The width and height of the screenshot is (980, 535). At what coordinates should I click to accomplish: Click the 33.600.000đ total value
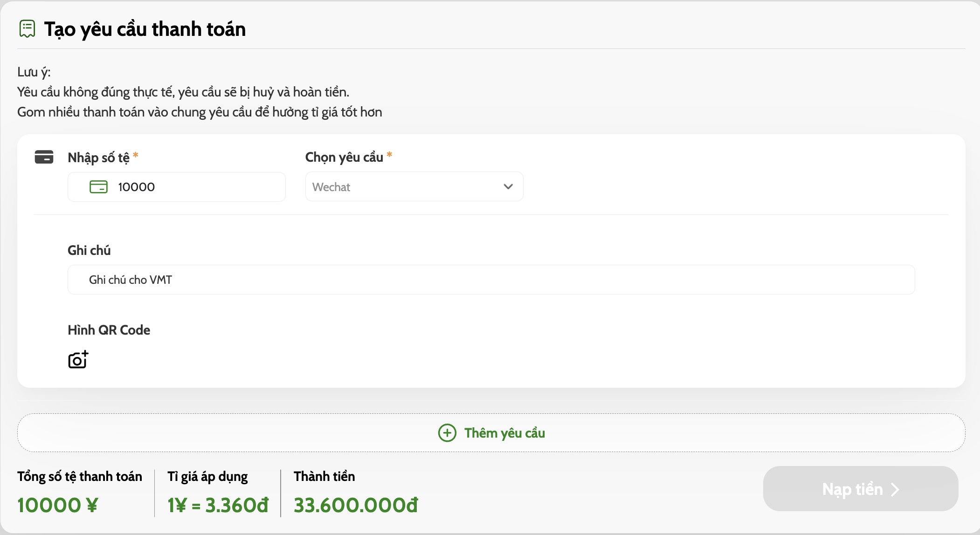click(x=356, y=505)
